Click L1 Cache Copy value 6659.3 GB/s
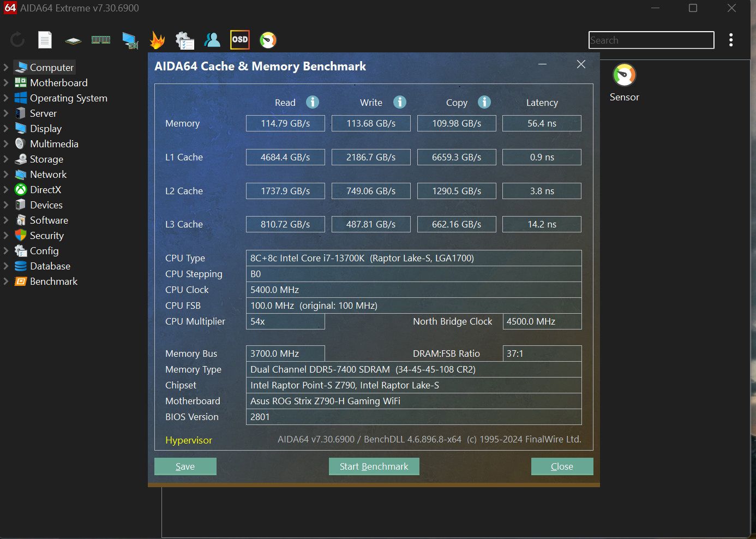 [x=457, y=157]
